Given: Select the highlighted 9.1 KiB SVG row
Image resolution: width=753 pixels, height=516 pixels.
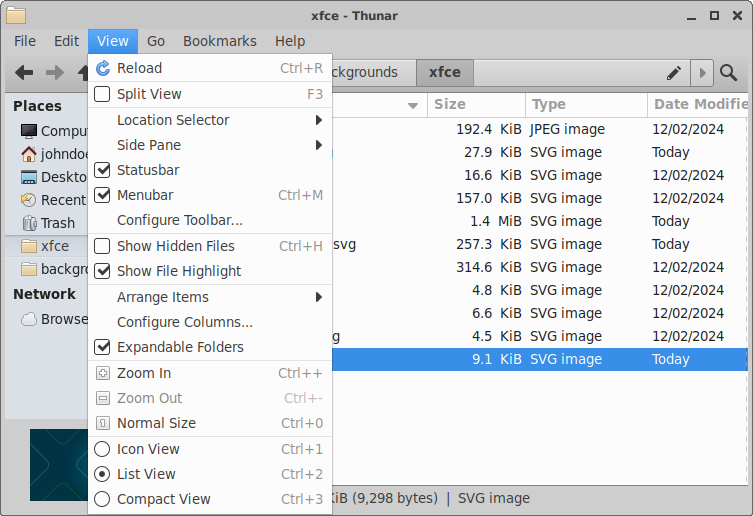Looking at the screenshot, I should (540, 359).
